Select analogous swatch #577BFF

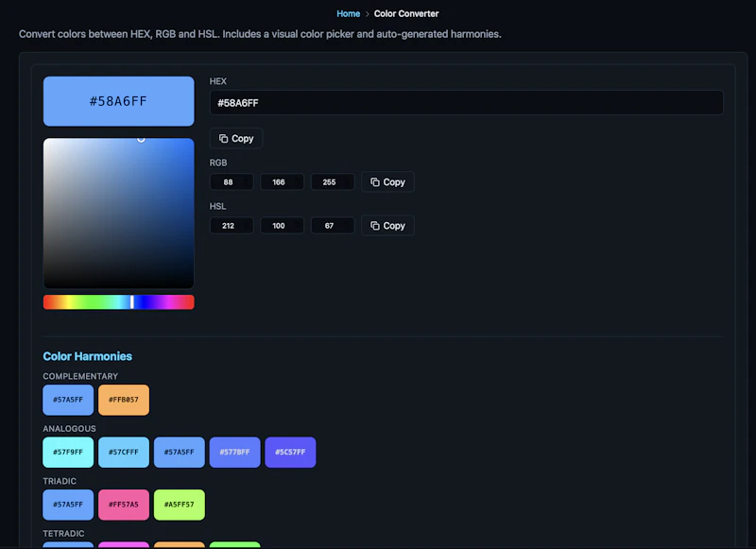[234, 452]
